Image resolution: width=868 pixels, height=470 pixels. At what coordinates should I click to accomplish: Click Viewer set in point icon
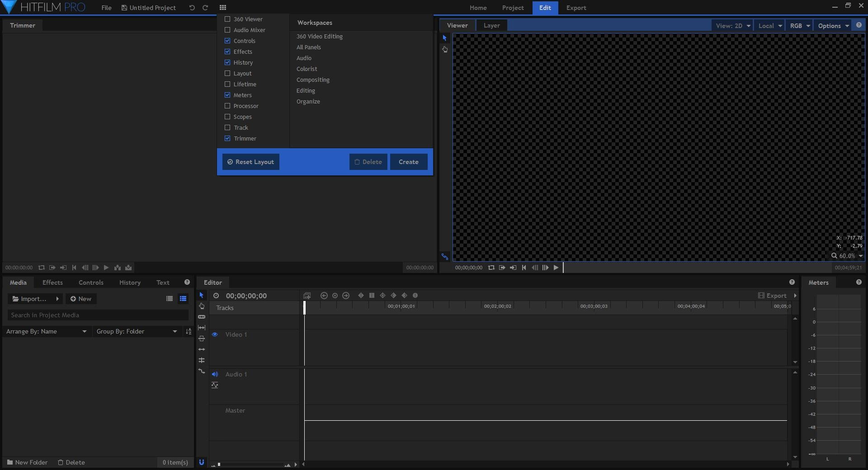pyautogui.click(x=502, y=268)
